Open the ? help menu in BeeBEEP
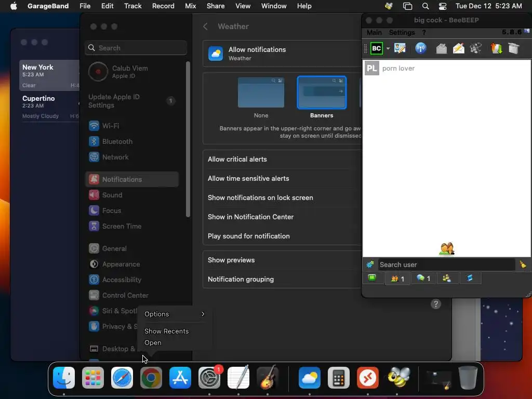This screenshot has width=532, height=399. [424, 33]
